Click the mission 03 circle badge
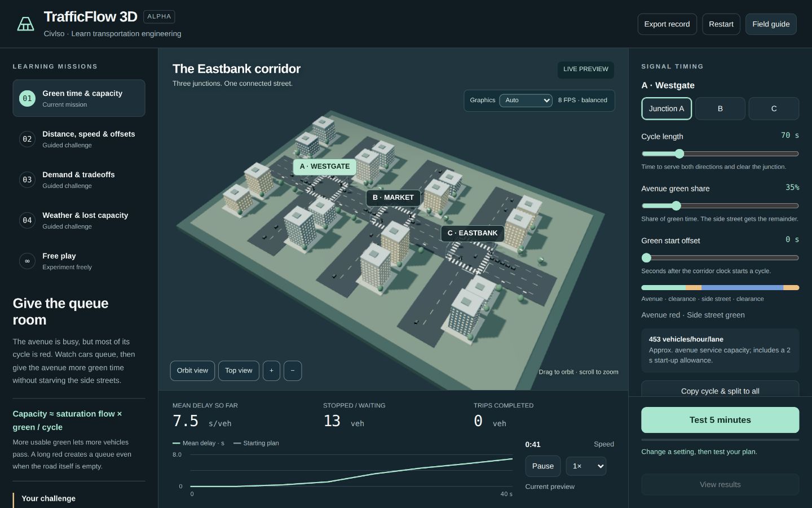This screenshot has width=812, height=508. click(x=27, y=179)
